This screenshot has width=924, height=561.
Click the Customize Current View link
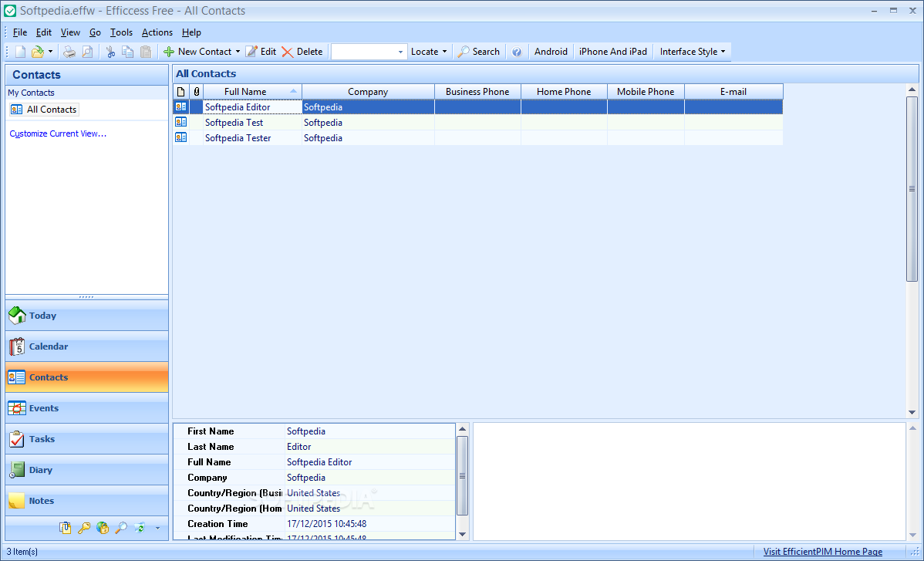[58, 133]
